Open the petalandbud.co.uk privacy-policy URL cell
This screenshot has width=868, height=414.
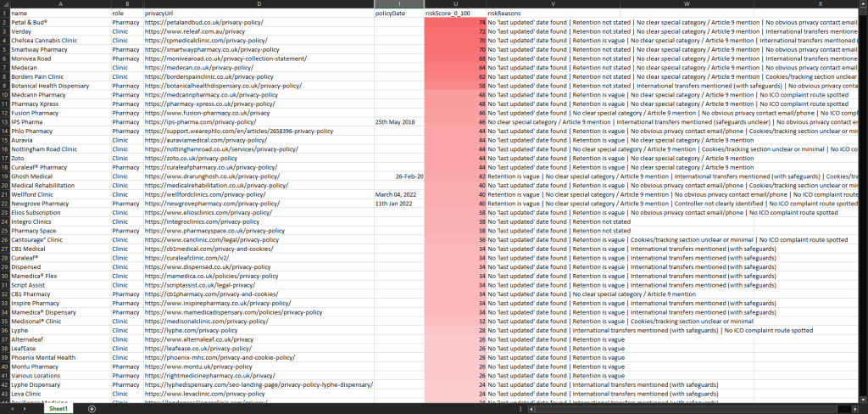(259, 22)
